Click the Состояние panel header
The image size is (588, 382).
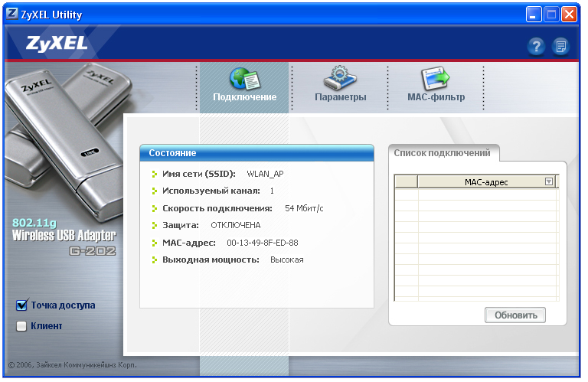pyautogui.click(x=257, y=153)
